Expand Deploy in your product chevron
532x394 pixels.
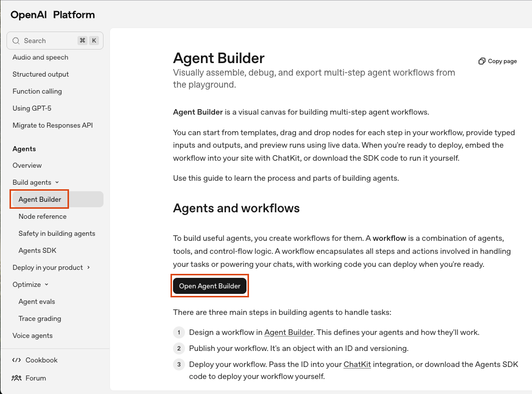tap(88, 267)
